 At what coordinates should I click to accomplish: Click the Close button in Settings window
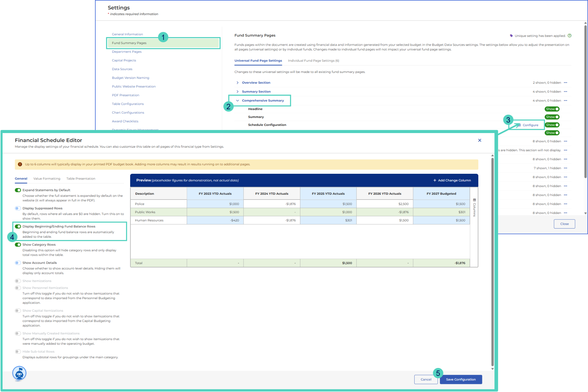pos(564,224)
